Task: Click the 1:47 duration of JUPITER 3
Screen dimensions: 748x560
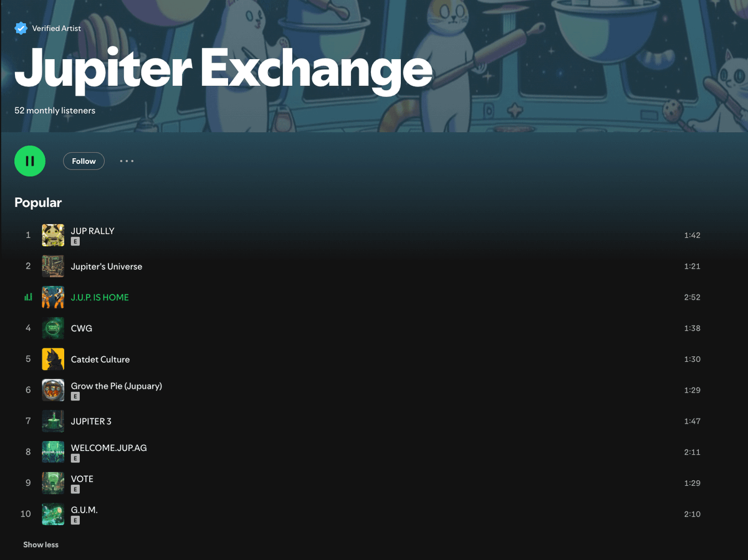Action: coord(692,421)
